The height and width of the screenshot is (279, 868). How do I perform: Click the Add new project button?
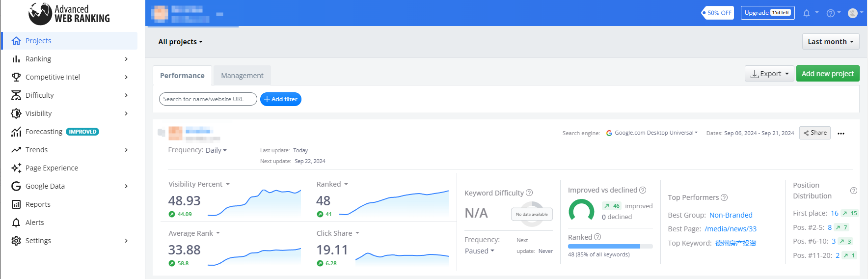pyautogui.click(x=827, y=74)
